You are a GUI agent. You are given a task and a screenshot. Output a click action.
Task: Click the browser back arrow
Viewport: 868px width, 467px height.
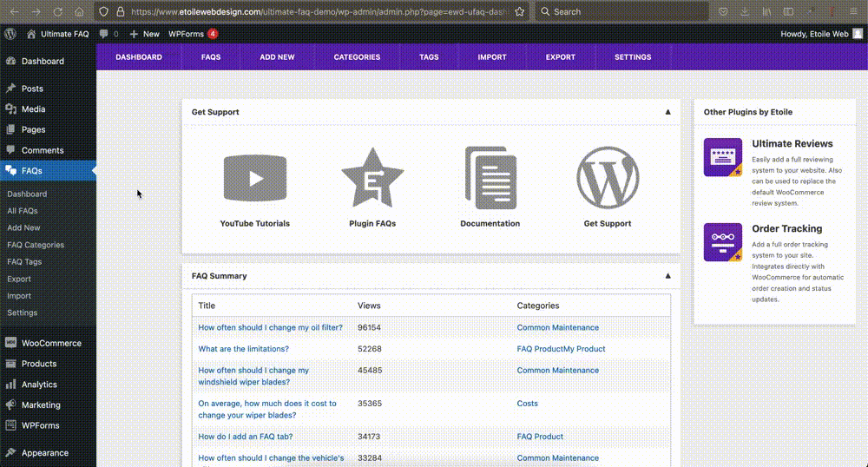[x=14, y=11]
